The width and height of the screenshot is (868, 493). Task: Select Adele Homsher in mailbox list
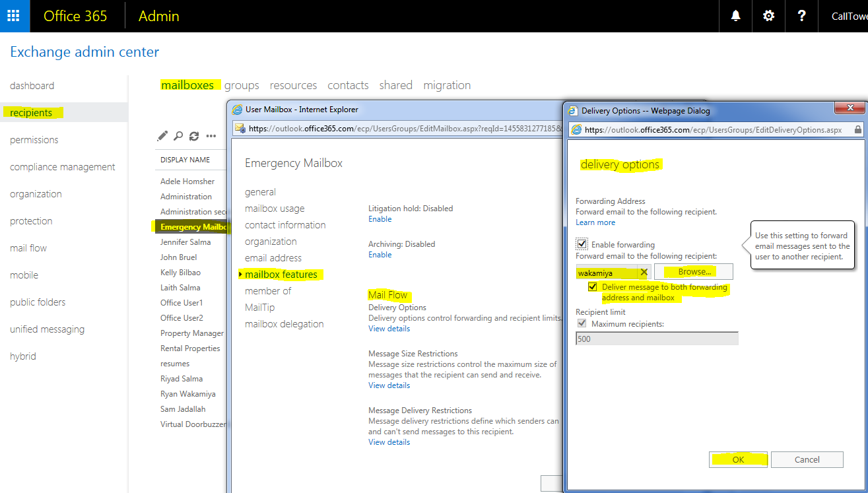pos(187,181)
